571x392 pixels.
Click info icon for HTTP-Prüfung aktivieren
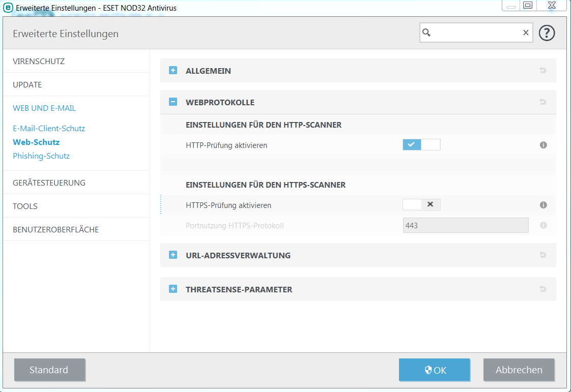tap(543, 145)
